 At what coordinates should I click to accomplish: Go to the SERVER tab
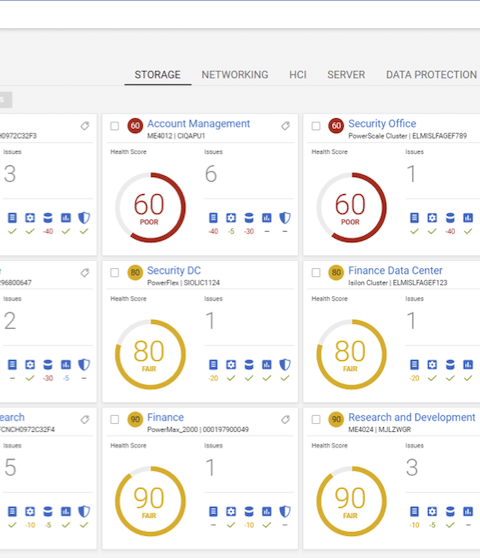coord(346,75)
